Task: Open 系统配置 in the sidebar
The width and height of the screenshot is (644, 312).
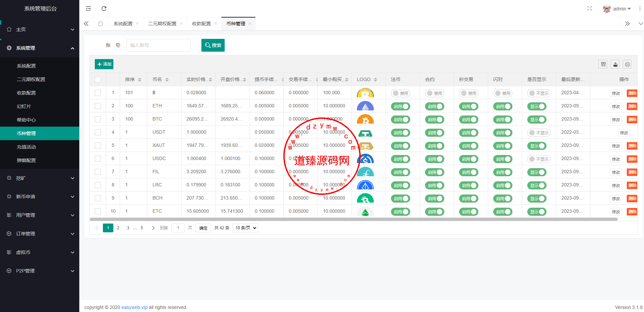Action: 40,66
